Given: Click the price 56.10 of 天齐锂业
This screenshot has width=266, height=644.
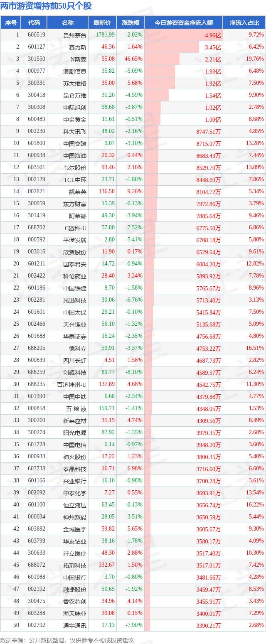Looking at the screenshot, I should coord(108,324).
